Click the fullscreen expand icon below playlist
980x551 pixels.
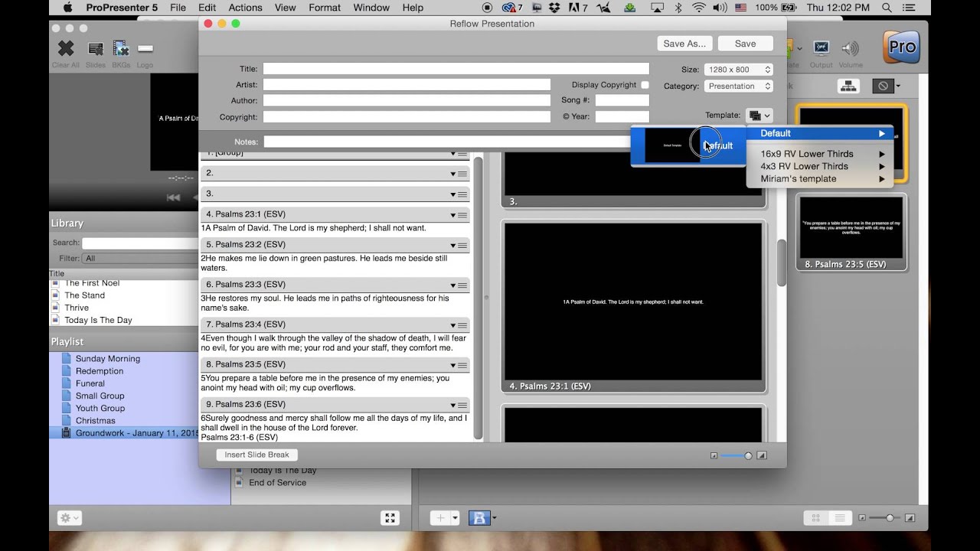tap(390, 518)
